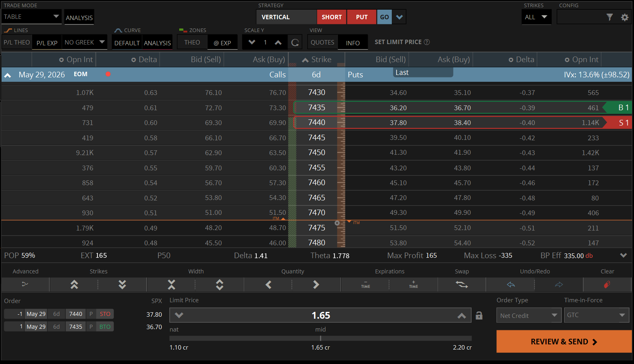Open the Time-in-Force GTC dropdown
The height and width of the screenshot is (364, 634).
(597, 315)
